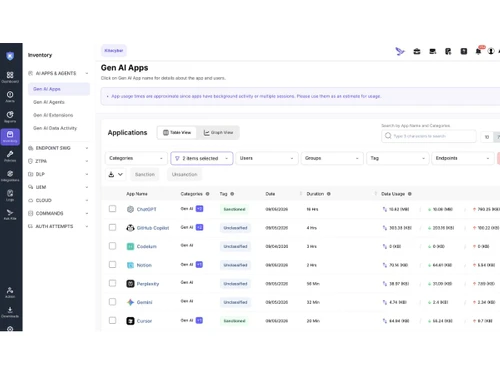Select Gen AI Apps in inventory menu
Viewport: 500px width, 375px height.
tap(59, 89)
